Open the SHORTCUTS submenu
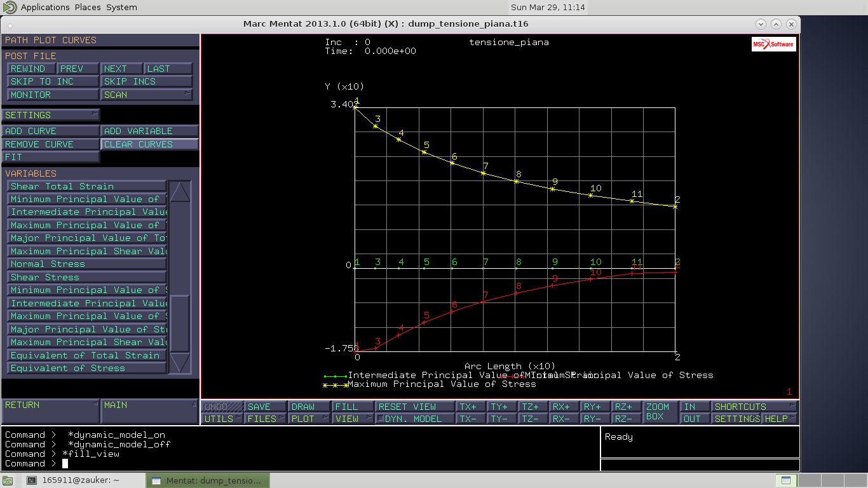Screen dimensions: 868x488 tap(754, 407)
